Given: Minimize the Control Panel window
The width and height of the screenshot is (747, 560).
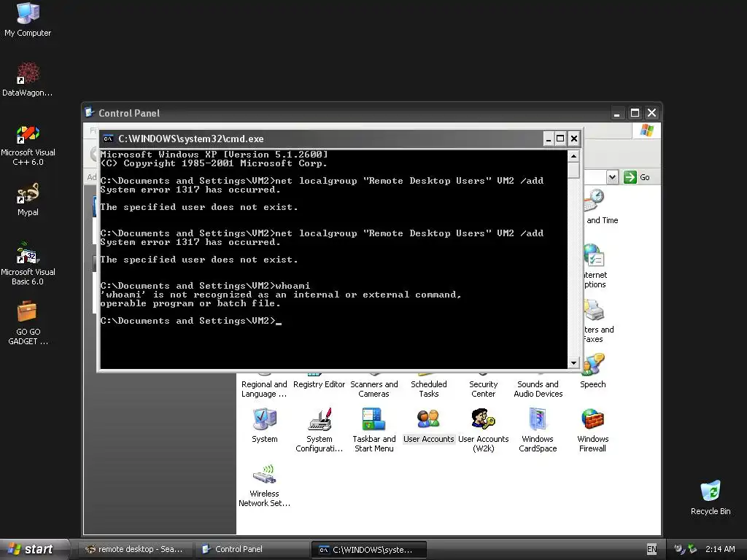Looking at the screenshot, I should [617, 113].
